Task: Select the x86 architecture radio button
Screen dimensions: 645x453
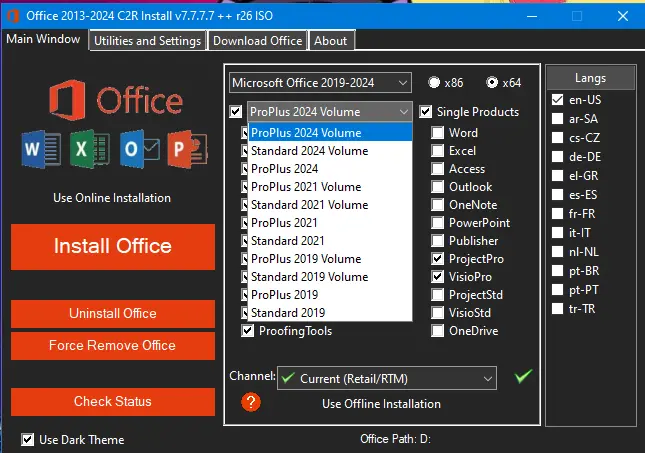Action: pos(434,83)
